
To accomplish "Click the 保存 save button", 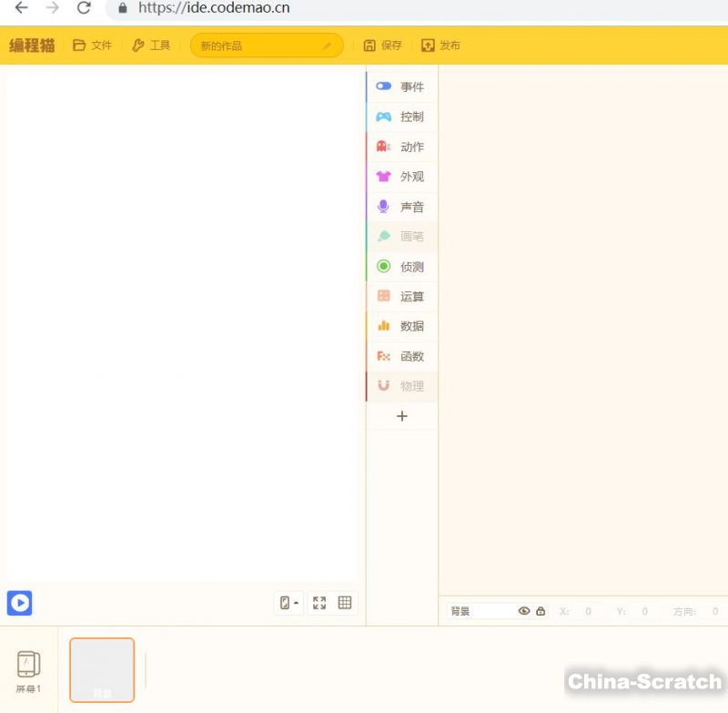I will coord(382,46).
